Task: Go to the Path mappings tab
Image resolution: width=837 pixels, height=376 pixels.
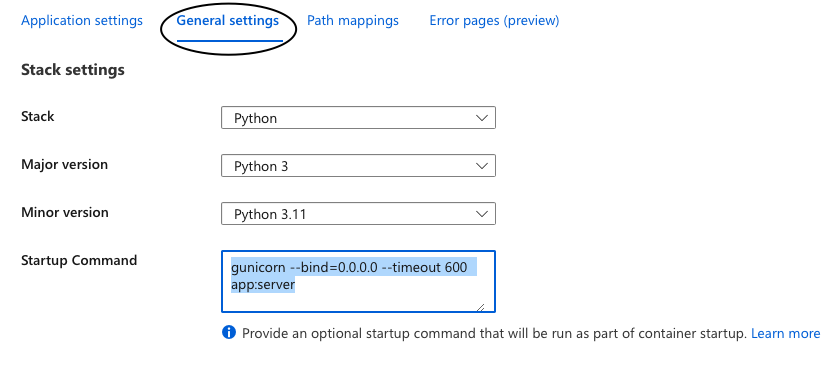Action: (x=353, y=21)
